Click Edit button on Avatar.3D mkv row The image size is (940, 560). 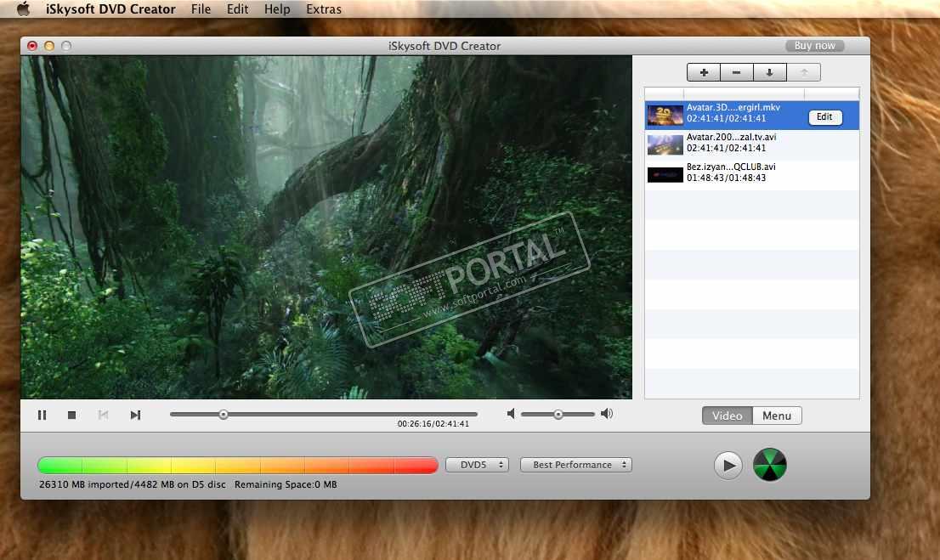[825, 117]
